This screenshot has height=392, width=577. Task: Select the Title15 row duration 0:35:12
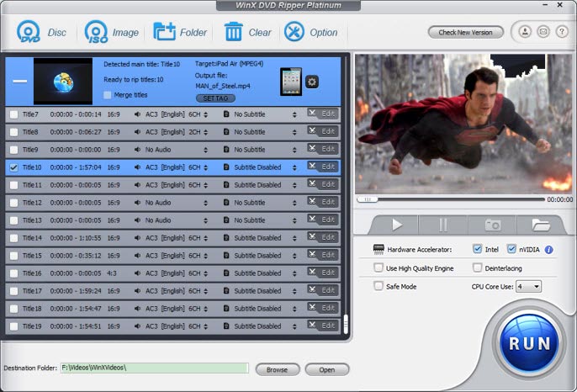coord(76,256)
